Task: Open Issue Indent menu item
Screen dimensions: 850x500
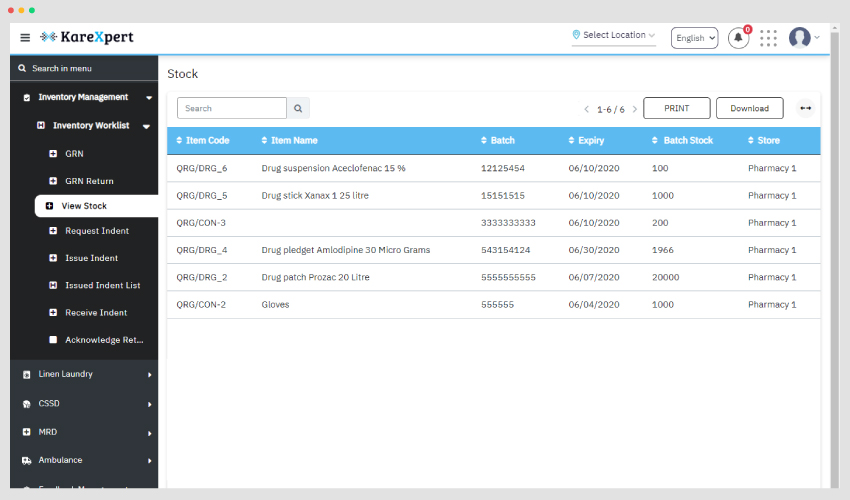Action: pos(92,258)
